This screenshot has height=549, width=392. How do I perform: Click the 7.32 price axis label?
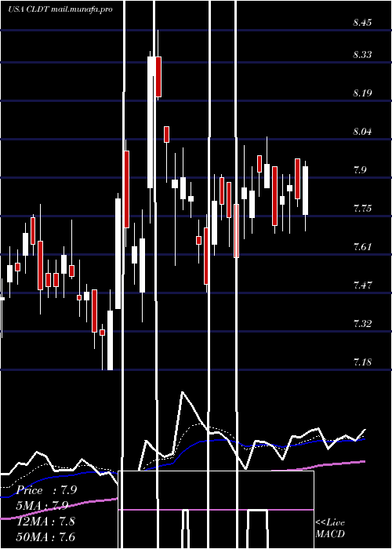[x=362, y=323]
